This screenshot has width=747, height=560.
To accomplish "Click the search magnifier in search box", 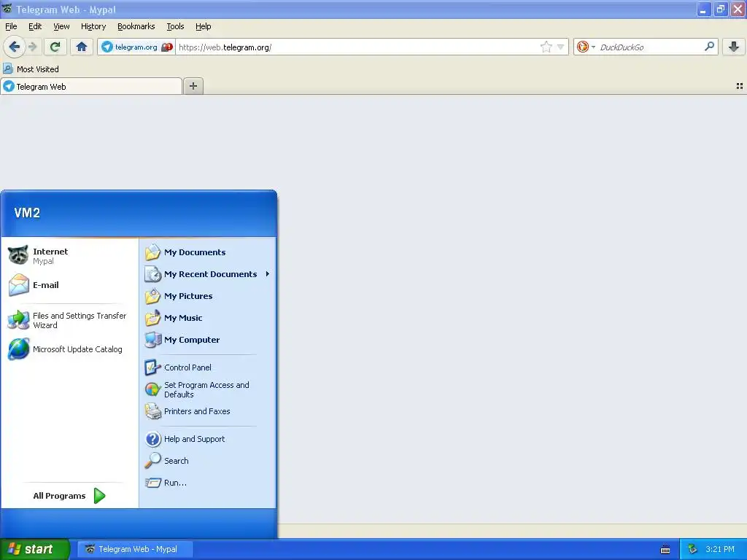I will pos(709,47).
